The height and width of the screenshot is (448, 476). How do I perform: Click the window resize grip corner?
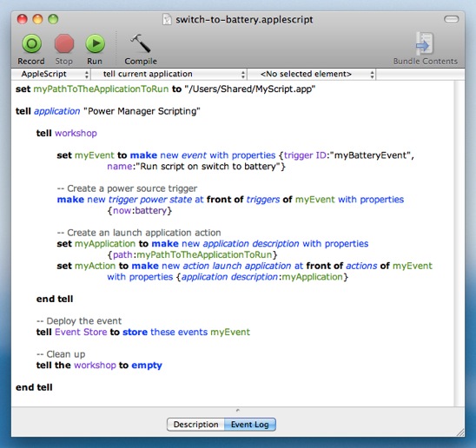pyautogui.click(x=460, y=432)
